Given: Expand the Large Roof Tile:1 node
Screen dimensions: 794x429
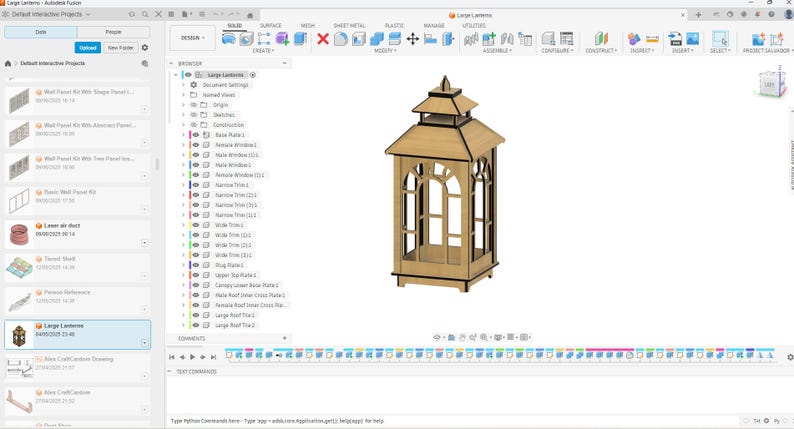Looking at the screenshot, I should pyautogui.click(x=183, y=315).
